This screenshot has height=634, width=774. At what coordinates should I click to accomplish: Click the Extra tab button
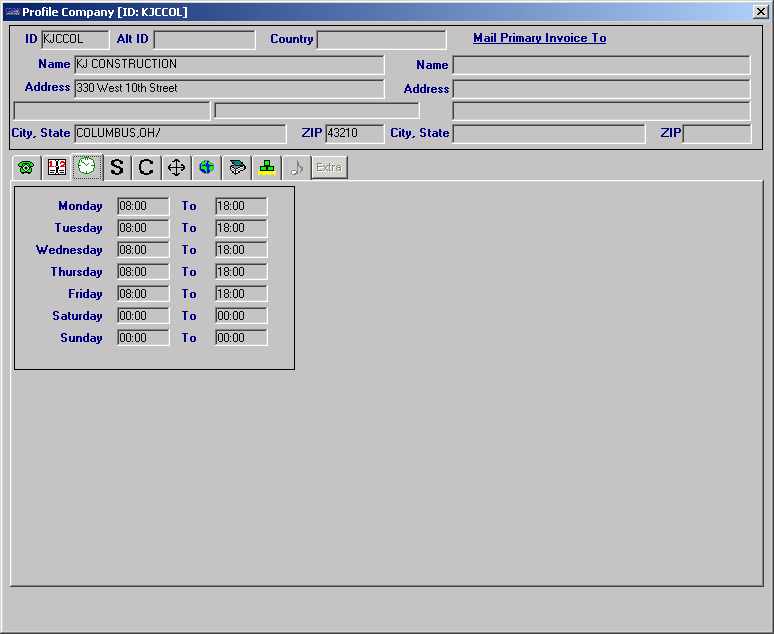tap(329, 167)
